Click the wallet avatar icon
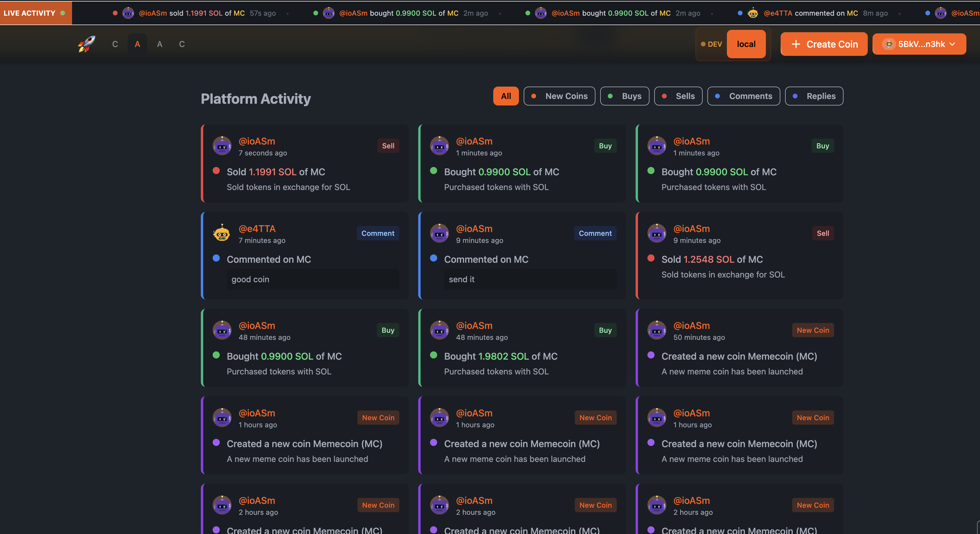This screenshot has width=980, height=534. click(889, 44)
